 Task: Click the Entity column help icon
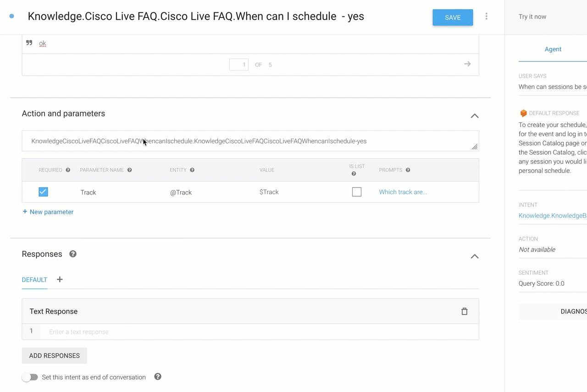192,170
